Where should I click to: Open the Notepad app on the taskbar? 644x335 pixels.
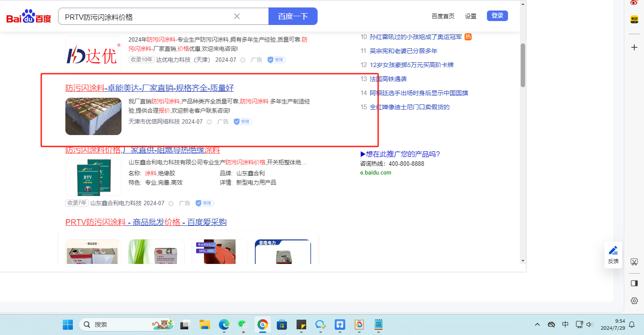point(379,324)
